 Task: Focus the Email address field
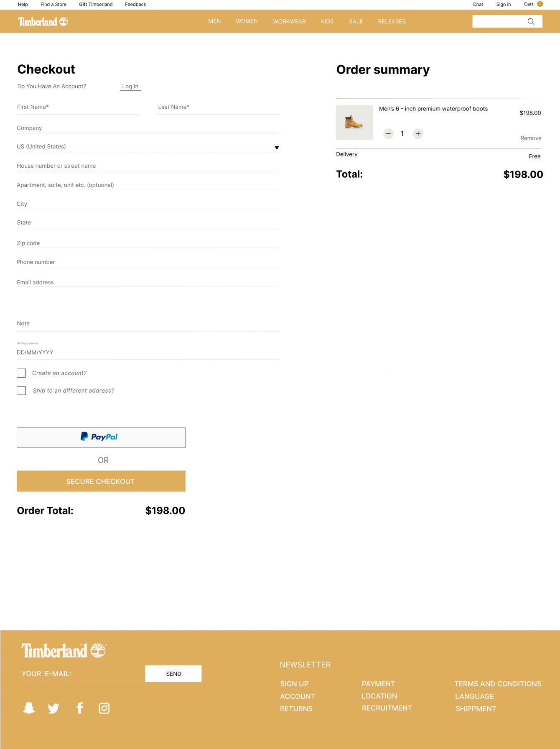148,282
